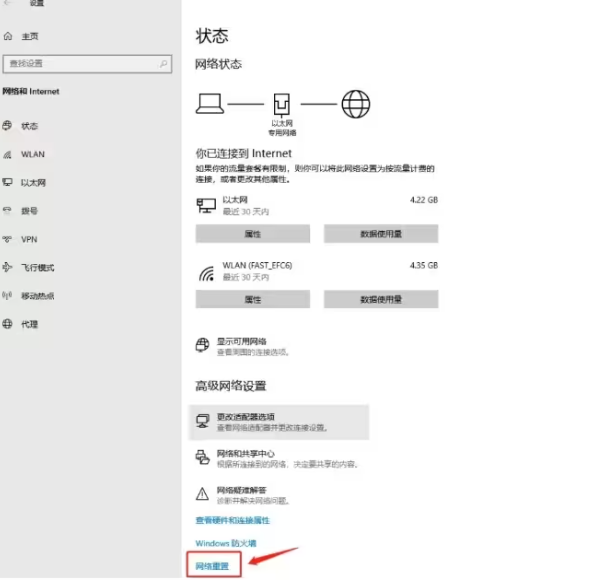
Task: Open 代理 settings in sidebar
Action: 29,324
